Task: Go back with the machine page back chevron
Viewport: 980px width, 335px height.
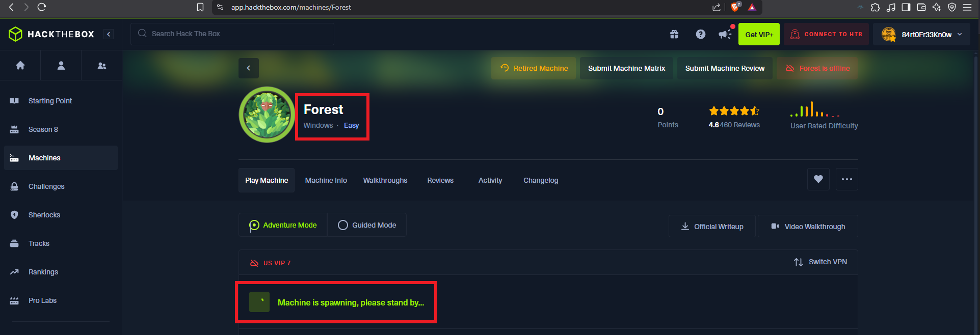Action: click(x=249, y=68)
